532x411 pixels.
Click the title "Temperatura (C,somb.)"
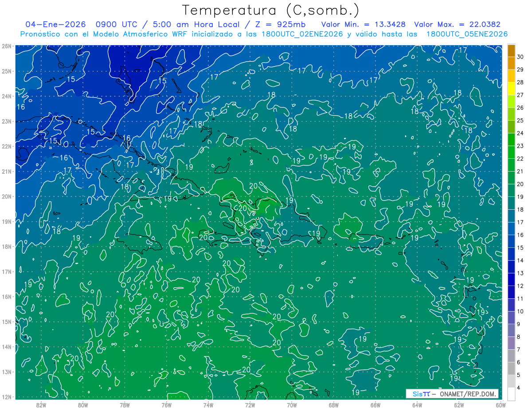[x=271, y=10]
